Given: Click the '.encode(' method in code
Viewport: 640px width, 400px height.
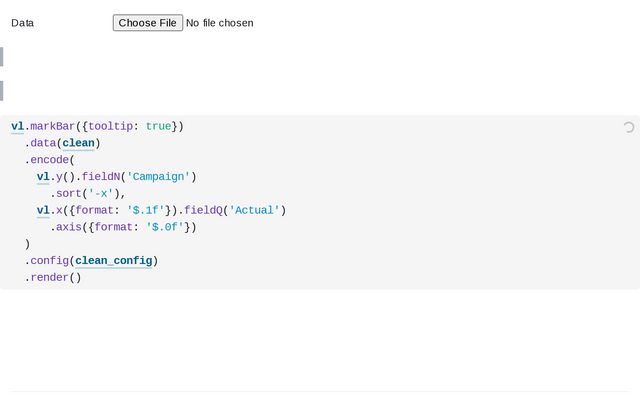Looking at the screenshot, I should coord(52,160).
